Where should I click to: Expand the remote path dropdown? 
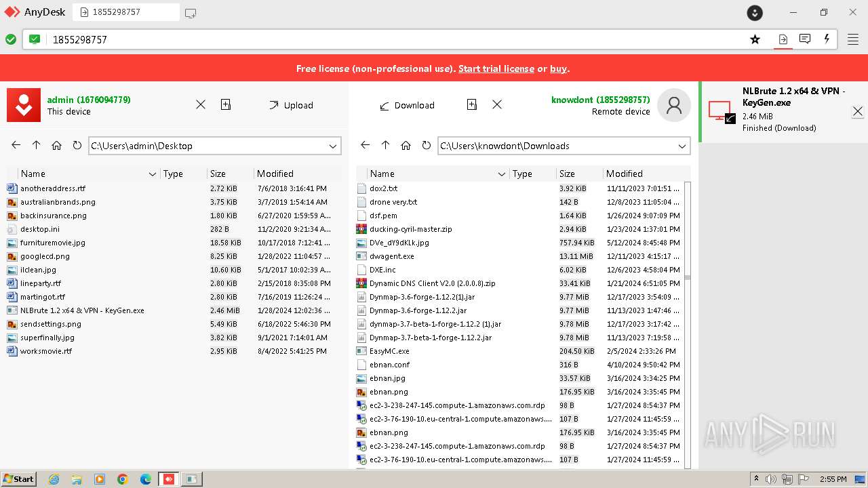tap(682, 146)
